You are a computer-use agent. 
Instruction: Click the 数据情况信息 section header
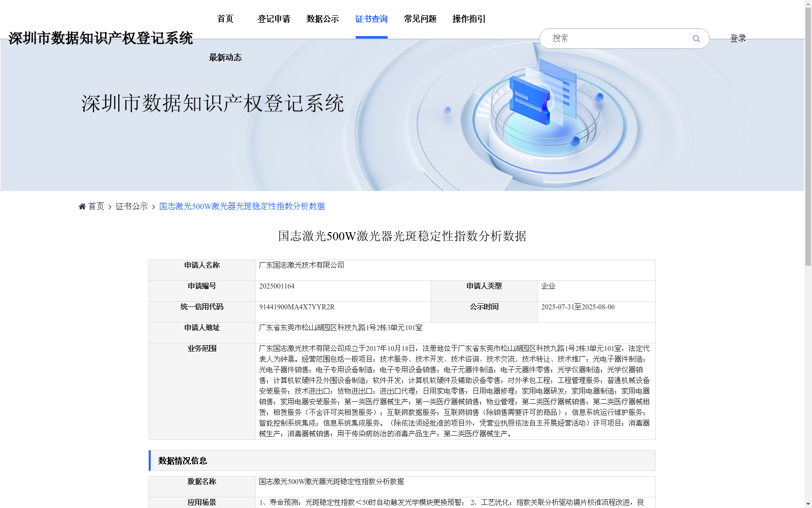tap(402, 461)
